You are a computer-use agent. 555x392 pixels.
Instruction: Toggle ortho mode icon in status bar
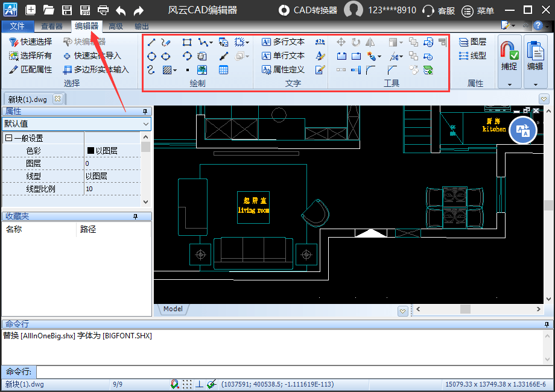click(200, 384)
